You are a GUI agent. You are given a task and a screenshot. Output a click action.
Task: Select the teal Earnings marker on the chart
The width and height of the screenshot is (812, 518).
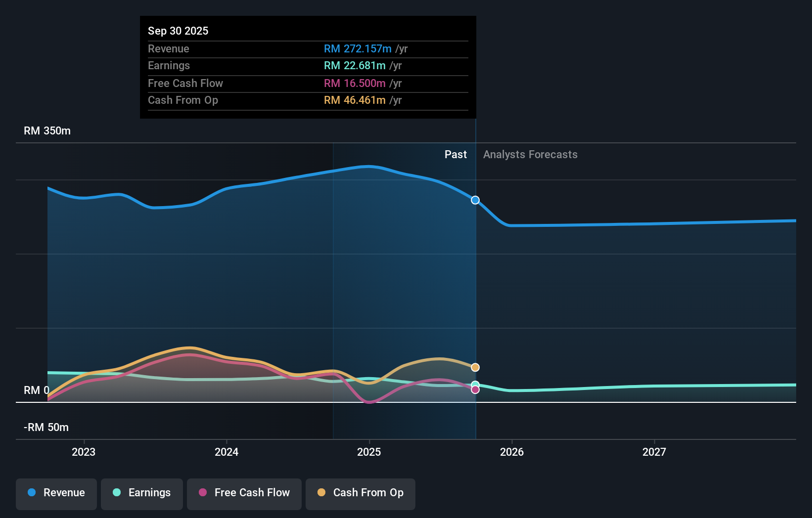[475, 384]
